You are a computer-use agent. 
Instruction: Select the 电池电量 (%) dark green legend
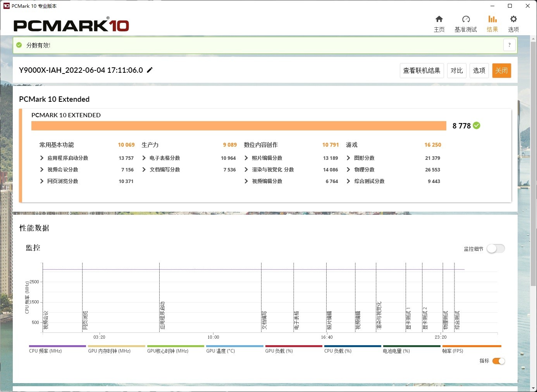[411, 349]
